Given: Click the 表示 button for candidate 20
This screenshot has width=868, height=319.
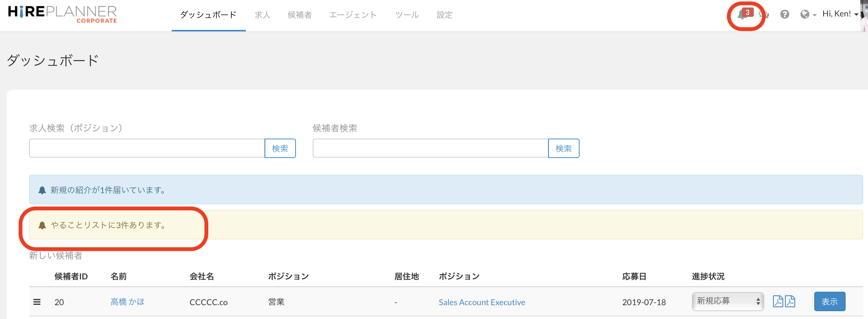Looking at the screenshot, I should point(829,301).
